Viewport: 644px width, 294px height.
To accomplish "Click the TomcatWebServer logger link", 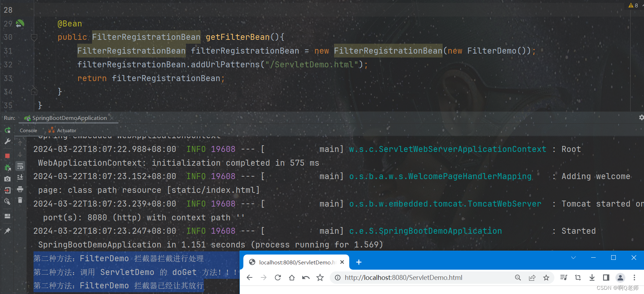I will [445, 204].
